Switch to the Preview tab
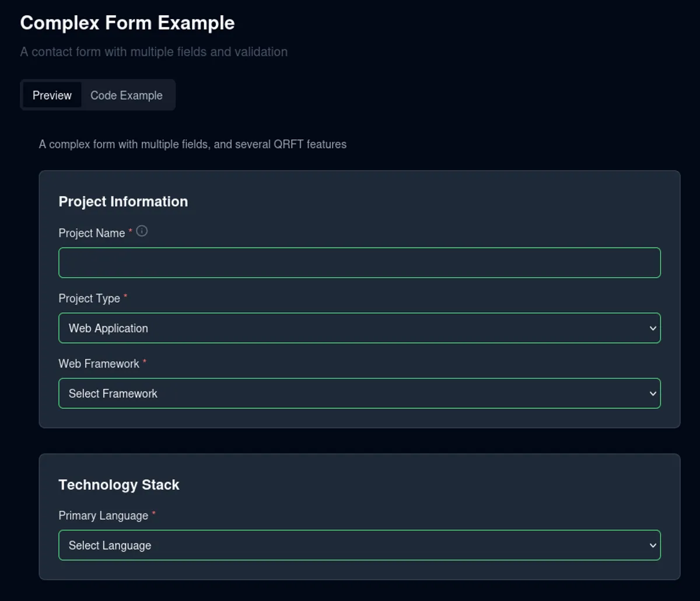Screen dimensions: 700x601 point(52,95)
